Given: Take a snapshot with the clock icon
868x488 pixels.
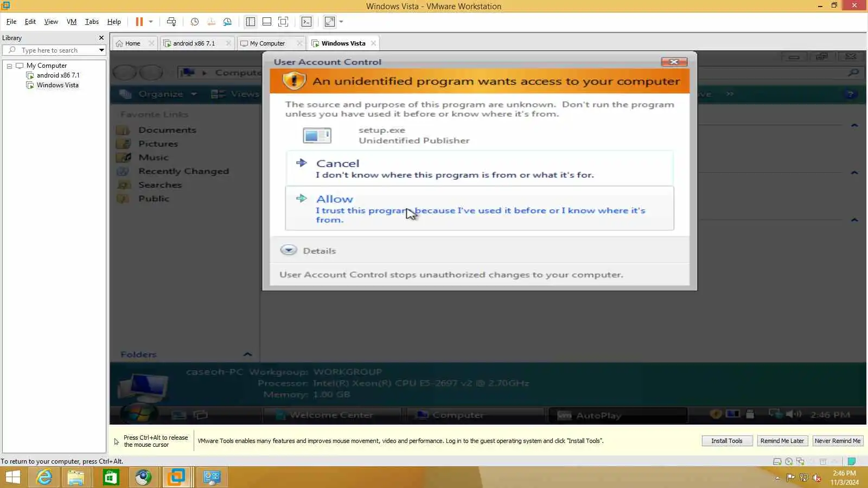Looking at the screenshot, I should [x=195, y=22].
